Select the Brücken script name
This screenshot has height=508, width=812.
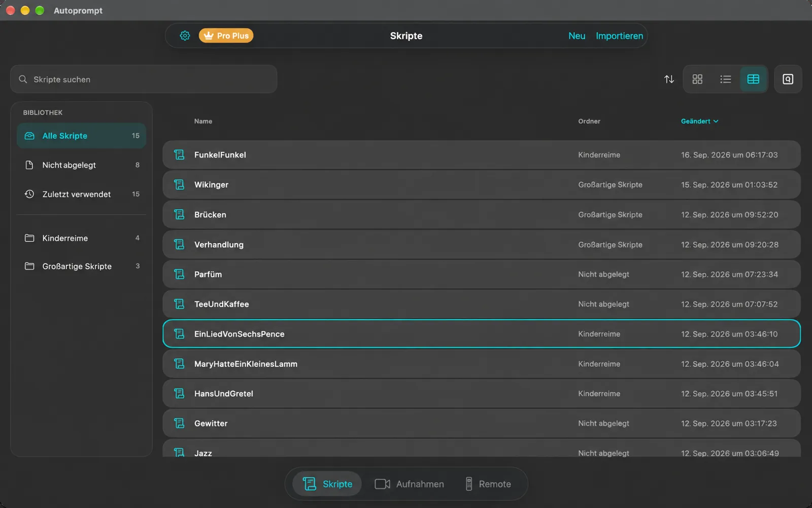[210, 214]
